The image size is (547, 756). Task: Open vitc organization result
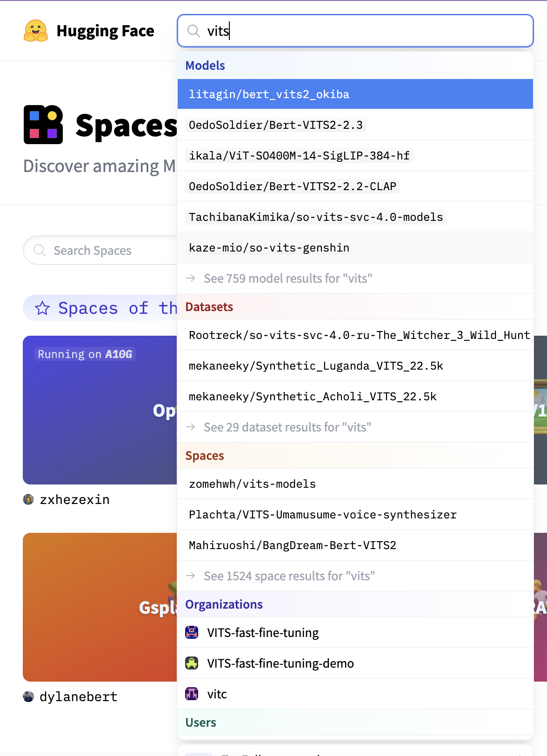coord(355,694)
